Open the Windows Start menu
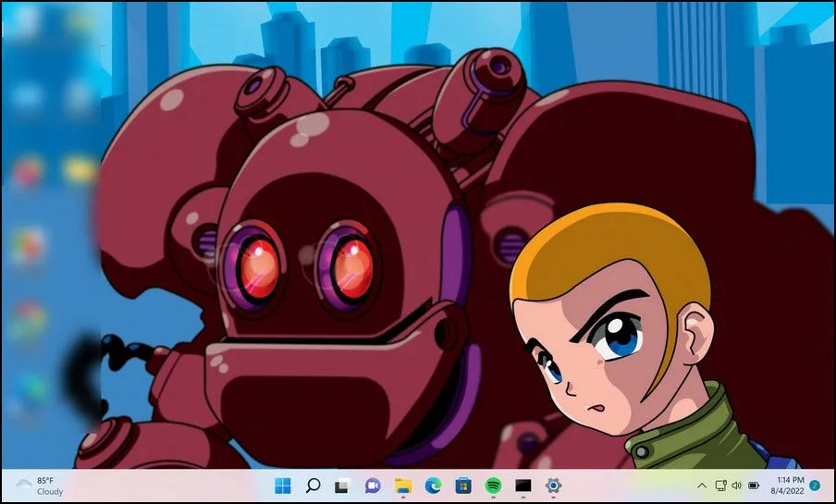The width and height of the screenshot is (836, 504). pos(283,486)
